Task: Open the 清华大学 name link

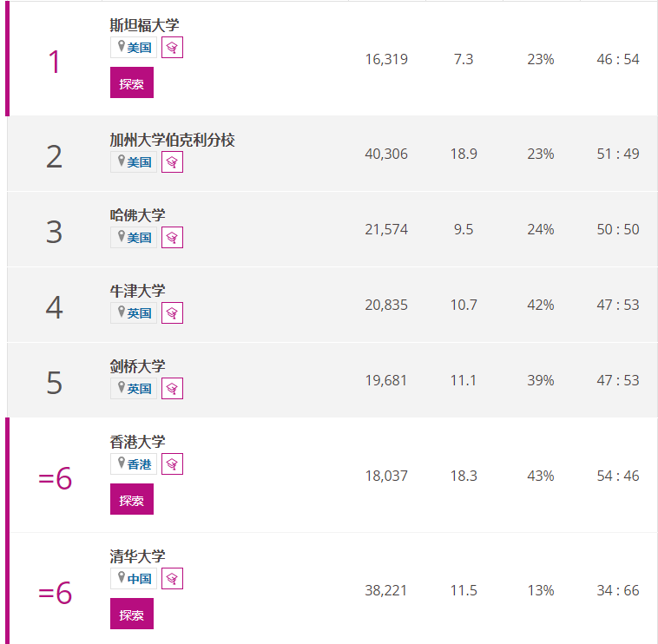Action: click(x=138, y=556)
